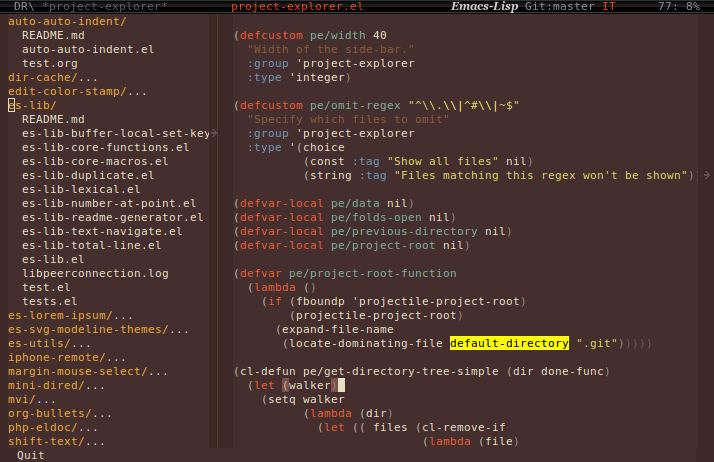Open auto-auto-indent.el in the sidebar
Image resolution: width=714 pixels, height=462 pixels.
(x=88, y=49)
